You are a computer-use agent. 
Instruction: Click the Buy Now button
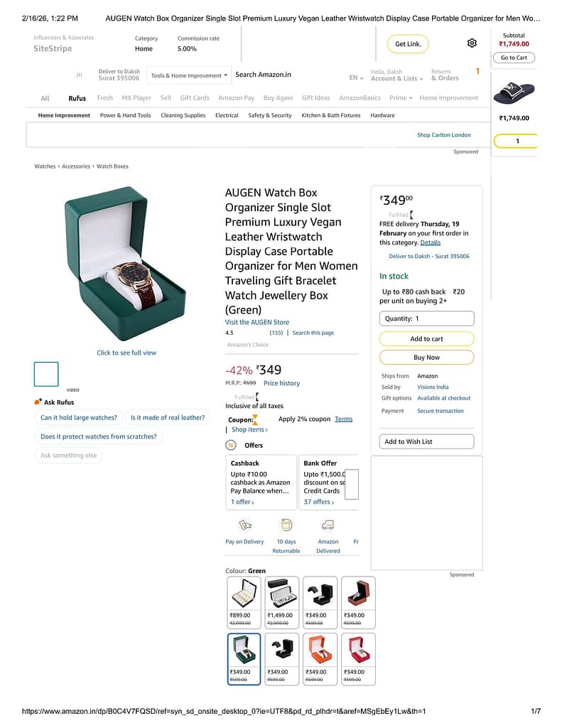coord(426,358)
